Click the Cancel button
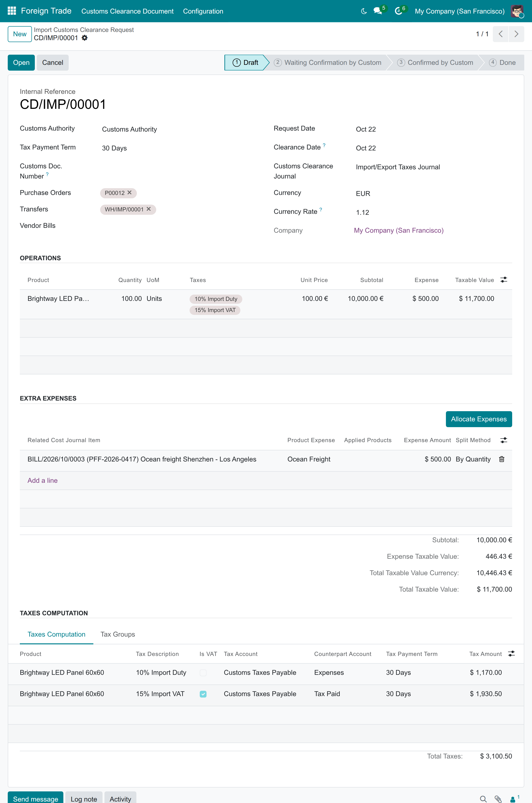Image resolution: width=532 pixels, height=803 pixels. point(52,62)
